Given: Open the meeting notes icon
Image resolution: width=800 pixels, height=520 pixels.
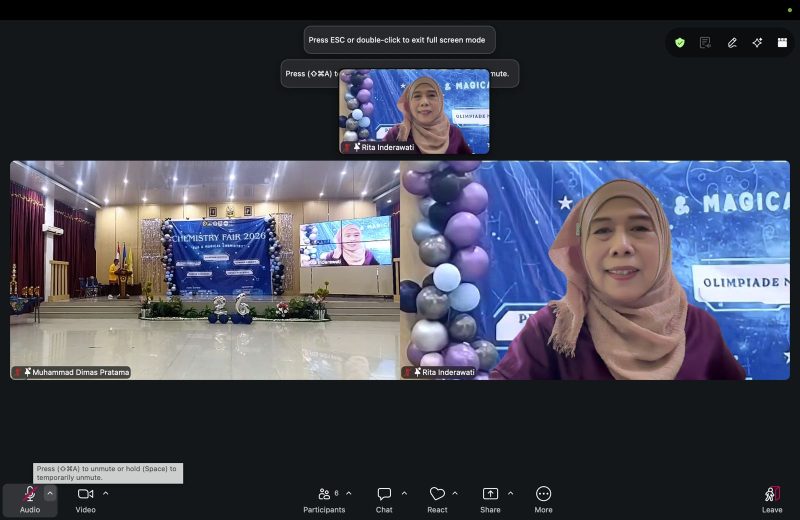Looking at the screenshot, I should [705, 43].
